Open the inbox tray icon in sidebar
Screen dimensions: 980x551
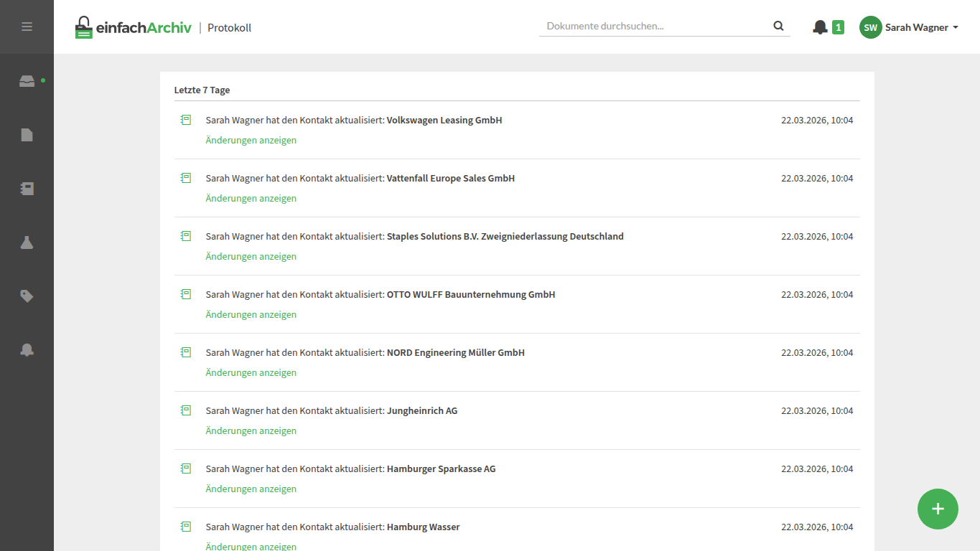click(27, 81)
